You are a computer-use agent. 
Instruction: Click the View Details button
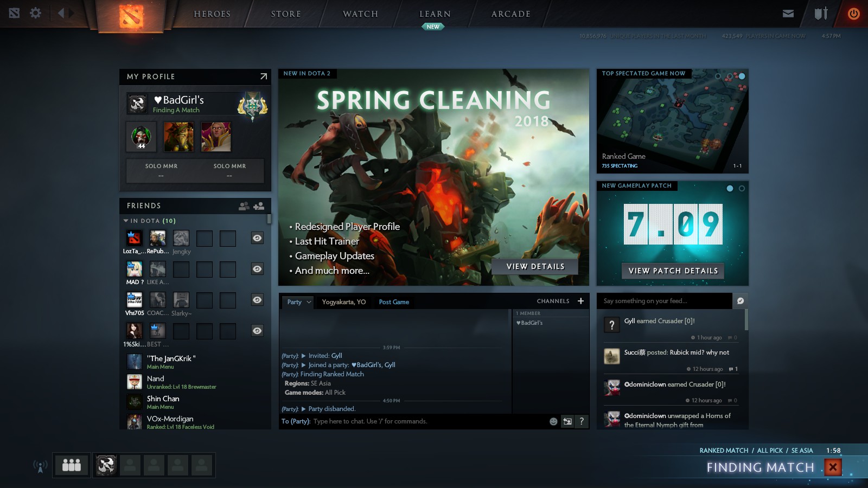(535, 267)
